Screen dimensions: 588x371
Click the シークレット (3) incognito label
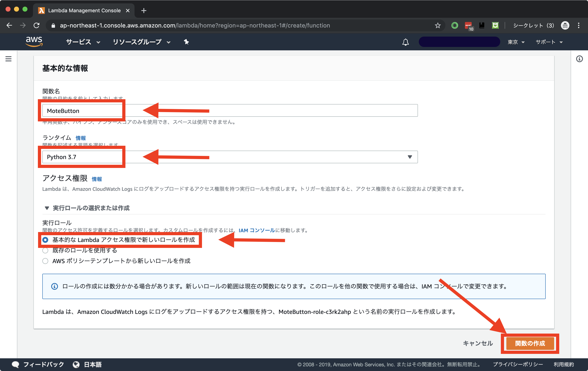pos(534,25)
